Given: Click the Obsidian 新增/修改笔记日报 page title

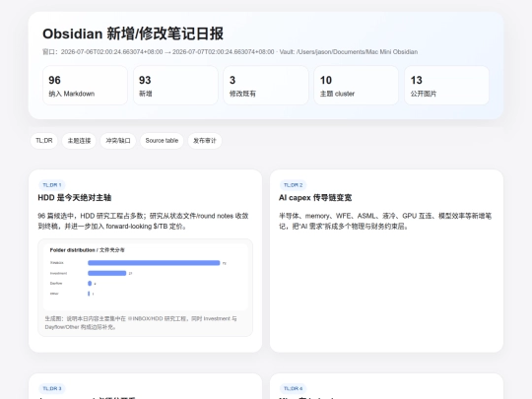Looking at the screenshot, I should (x=133, y=33).
